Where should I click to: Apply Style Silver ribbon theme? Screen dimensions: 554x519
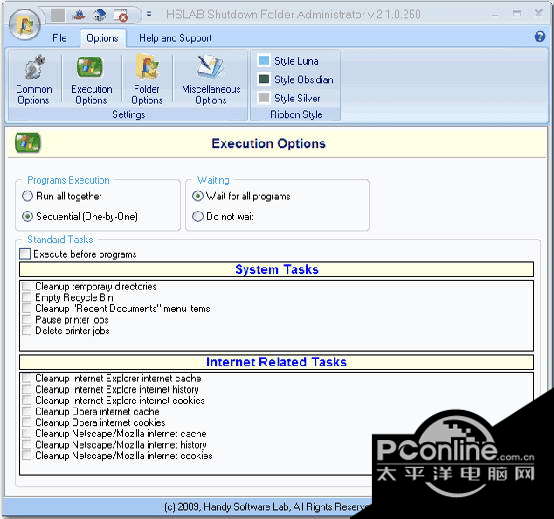(289, 98)
